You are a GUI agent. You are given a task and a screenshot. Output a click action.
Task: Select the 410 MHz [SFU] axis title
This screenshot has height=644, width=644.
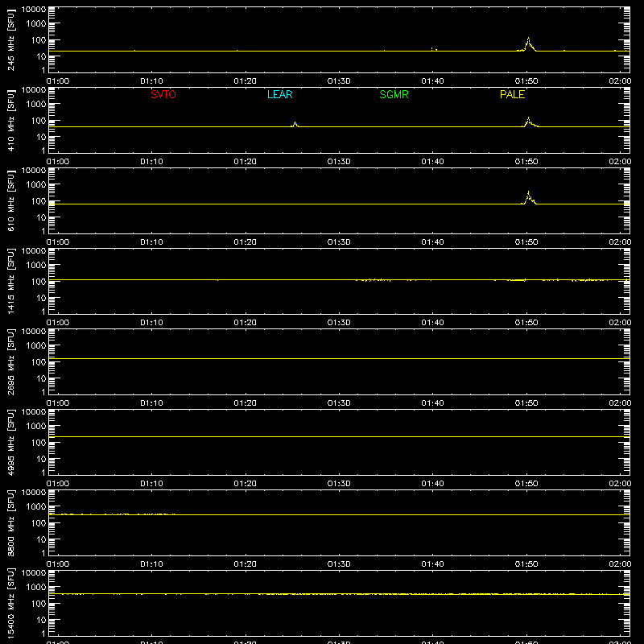(11, 120)
